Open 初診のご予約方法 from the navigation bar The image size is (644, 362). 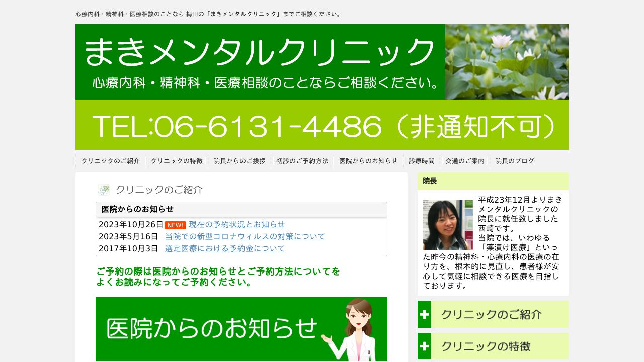coord(302,161)
